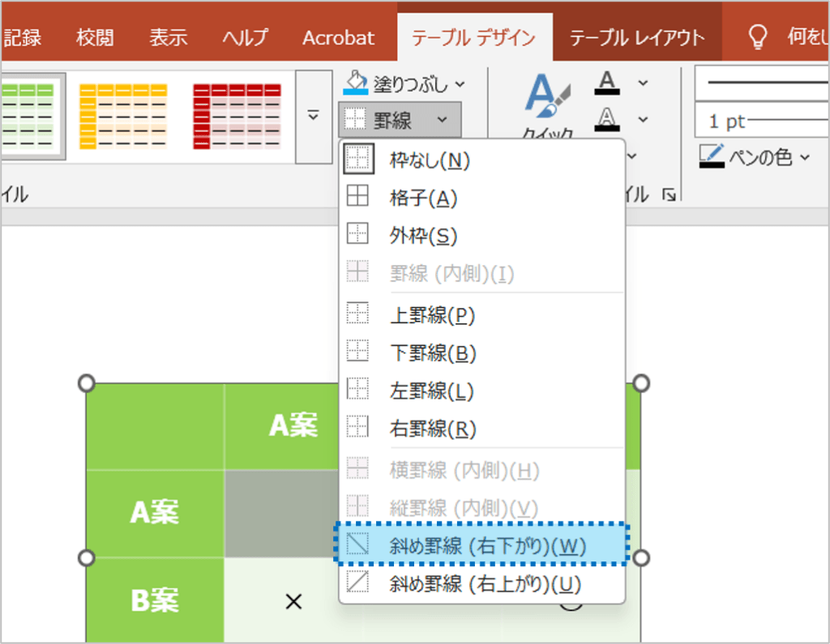Viewport: 830px width, 644px height.
Task: Select the orange table style thumbnail
Action: click(x=123, y=116)
